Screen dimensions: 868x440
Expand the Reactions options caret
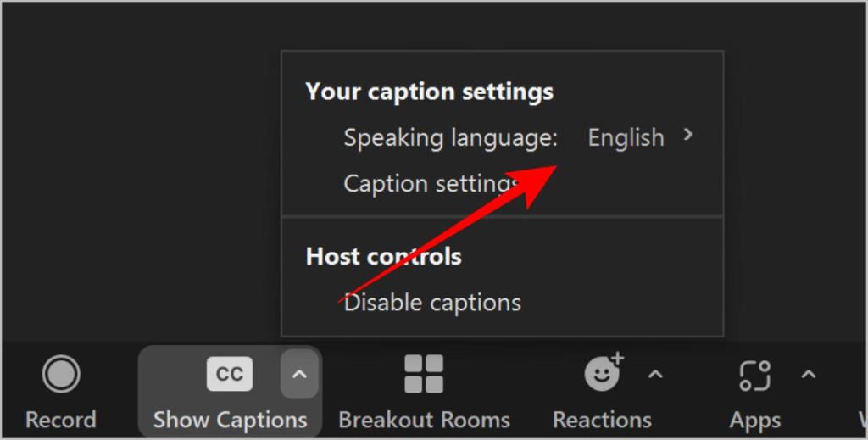coord(655,375)
